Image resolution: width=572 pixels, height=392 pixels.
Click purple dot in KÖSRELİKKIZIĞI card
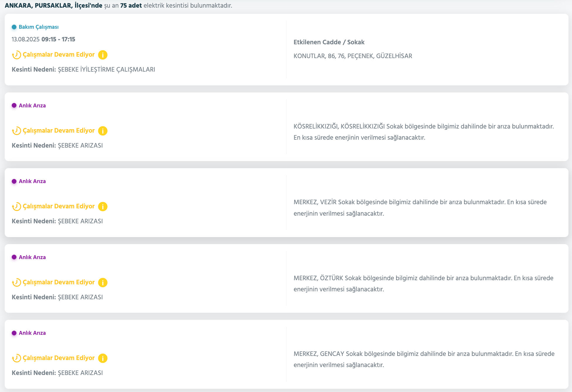click(x=14, y=105)
